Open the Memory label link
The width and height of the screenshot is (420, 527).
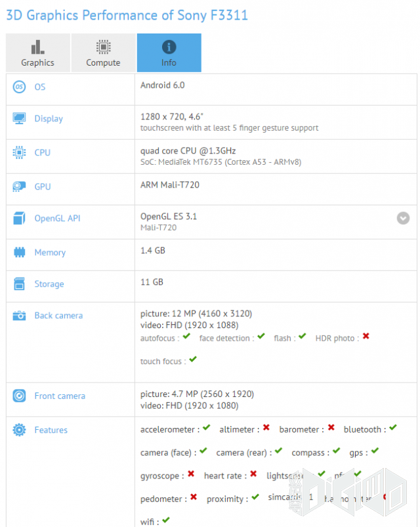pyautogui.click(x=50, y=253)
